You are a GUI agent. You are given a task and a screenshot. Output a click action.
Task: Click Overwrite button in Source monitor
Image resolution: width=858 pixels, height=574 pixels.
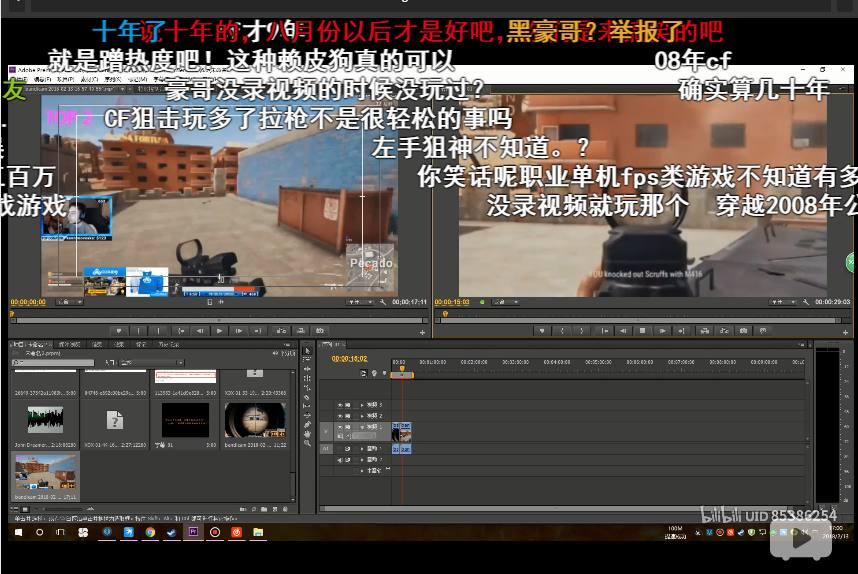[x=300, y=331]
